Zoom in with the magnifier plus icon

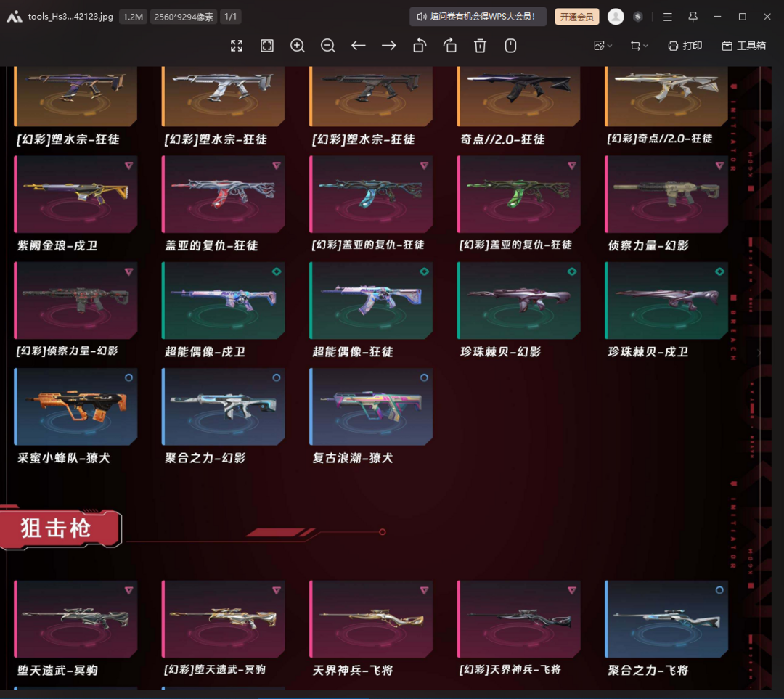(x=298, y=46)
